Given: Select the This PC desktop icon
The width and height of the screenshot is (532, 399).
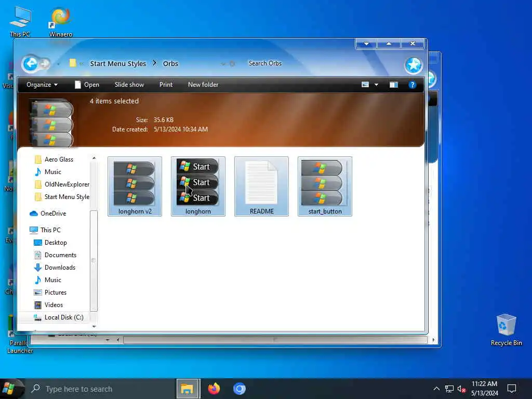Looking at the screenshot, I should click(x=20, y=21).
